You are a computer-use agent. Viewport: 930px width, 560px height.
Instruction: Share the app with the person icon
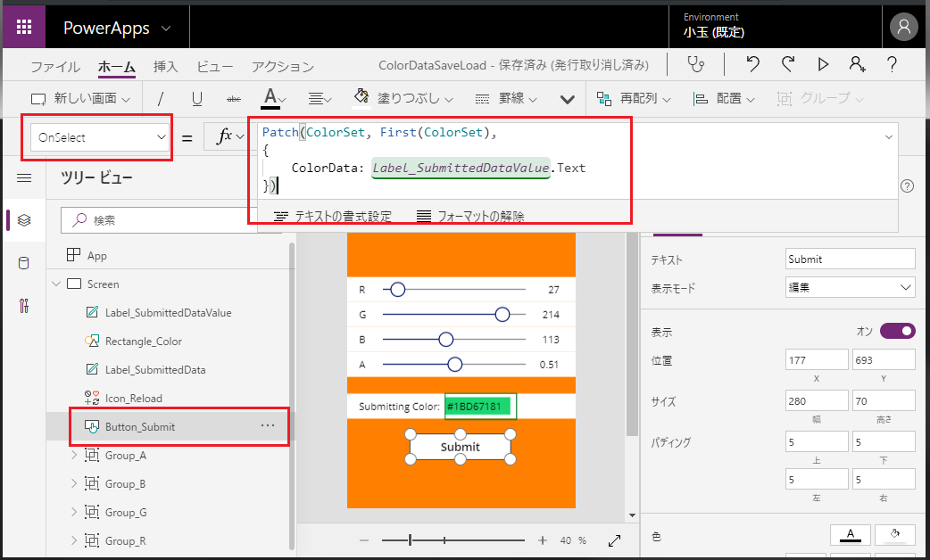tap(857, 64)
